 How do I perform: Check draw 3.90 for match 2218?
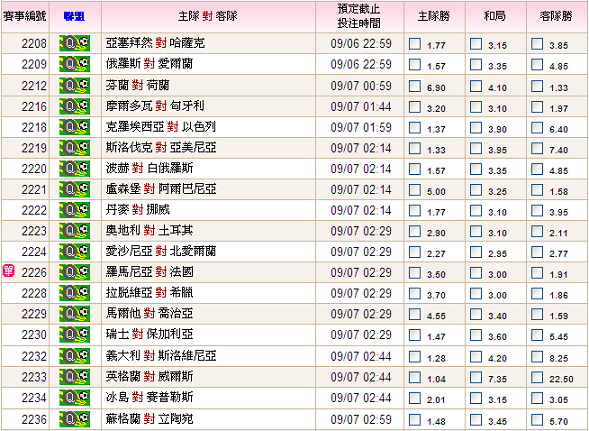(x=476, y=127)
